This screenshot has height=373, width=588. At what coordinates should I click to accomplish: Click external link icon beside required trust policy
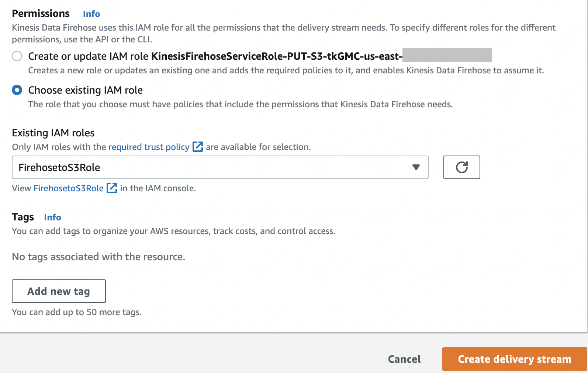point(198,147)
